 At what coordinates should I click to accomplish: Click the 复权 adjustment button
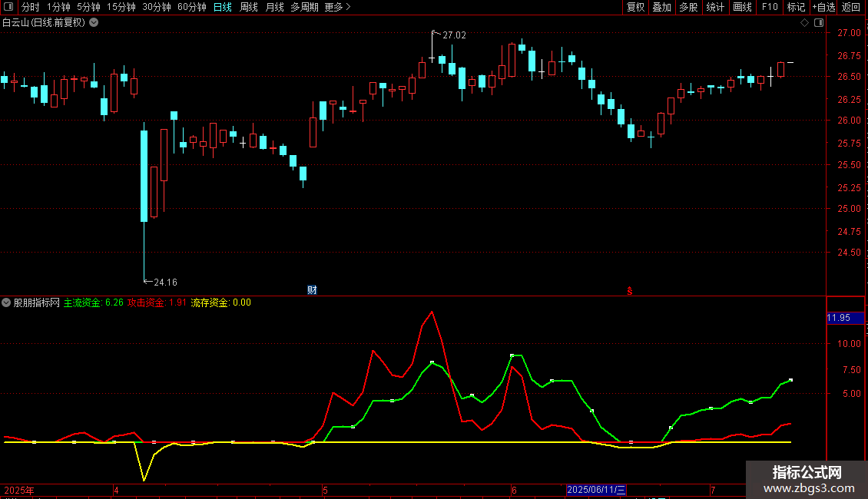pyautogui.click(x=635, y=7)
